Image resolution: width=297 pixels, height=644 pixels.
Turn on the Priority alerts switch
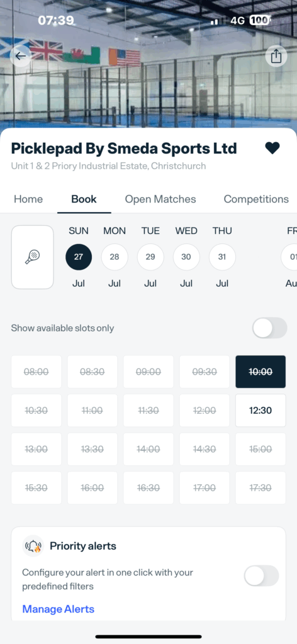261,576
